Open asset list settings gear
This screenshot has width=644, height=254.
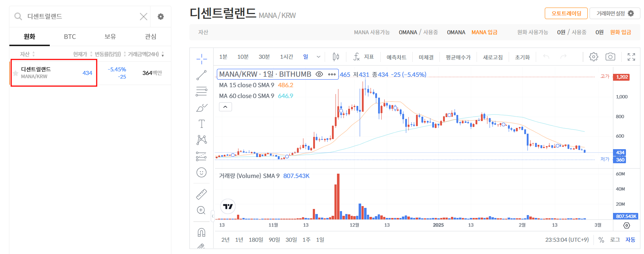(161, 17)
